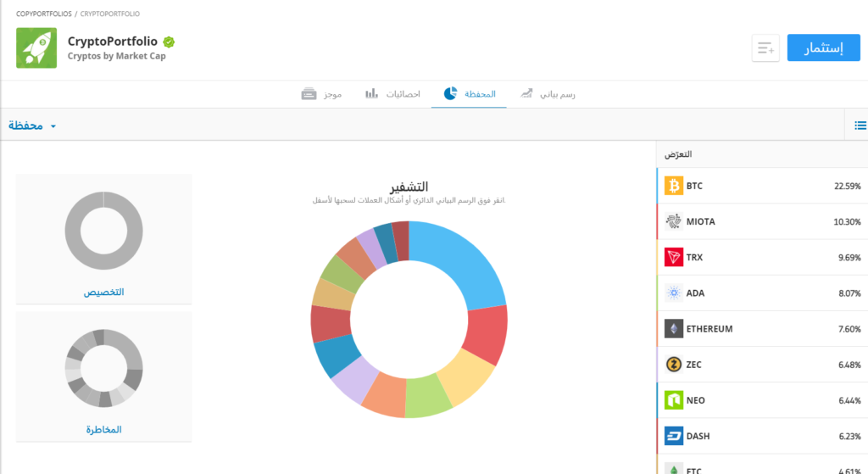
Task: Select the TRX Tron icon
Action: [674, 257]
